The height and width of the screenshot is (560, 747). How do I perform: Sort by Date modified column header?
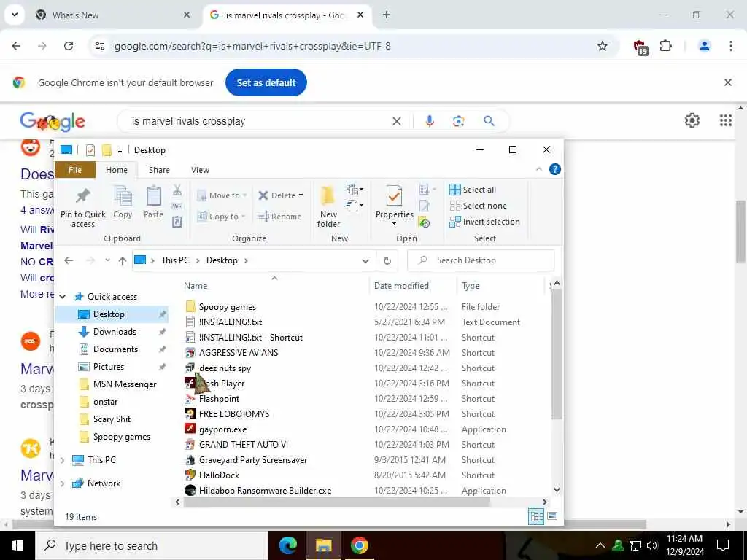[402, 286]
